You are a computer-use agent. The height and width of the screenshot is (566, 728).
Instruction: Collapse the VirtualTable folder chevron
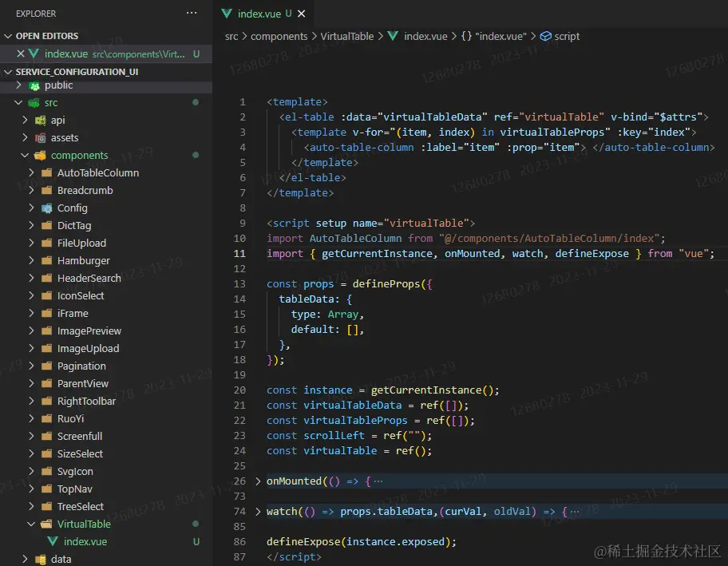(31, 524)
